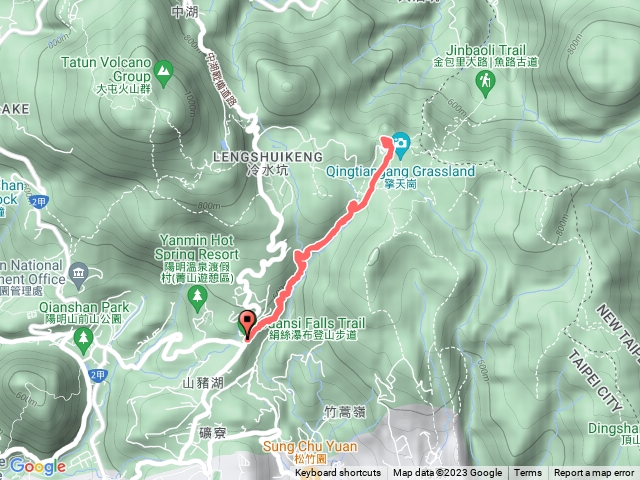Click the Tatun Volcano Group mountain marker
Screen dimensions: 640x480
point(164,73)
